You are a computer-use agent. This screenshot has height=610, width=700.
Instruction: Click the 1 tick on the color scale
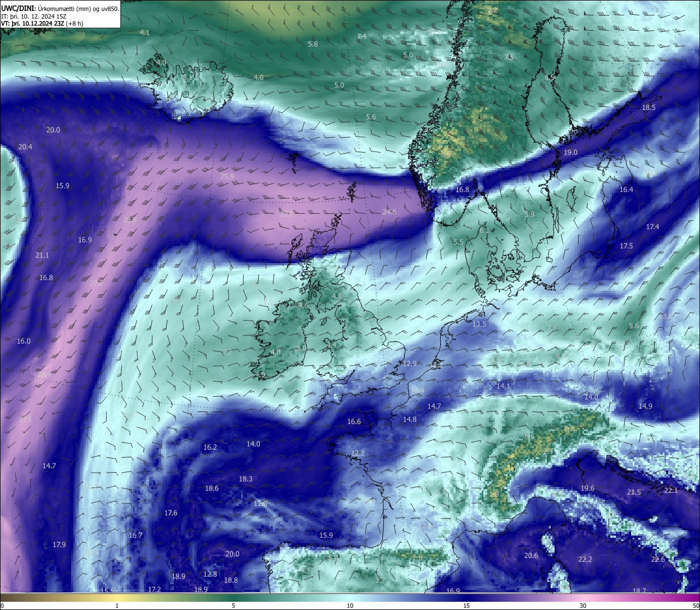(x=117, y=606)
